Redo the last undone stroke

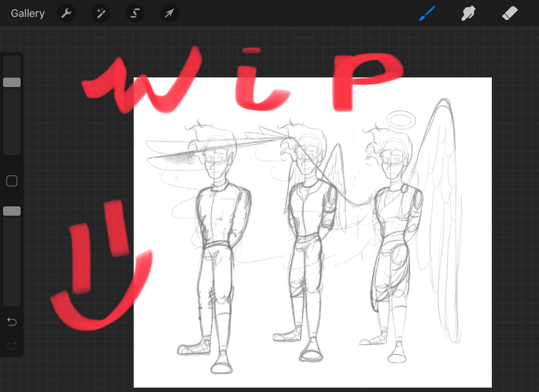coord(12,345)
